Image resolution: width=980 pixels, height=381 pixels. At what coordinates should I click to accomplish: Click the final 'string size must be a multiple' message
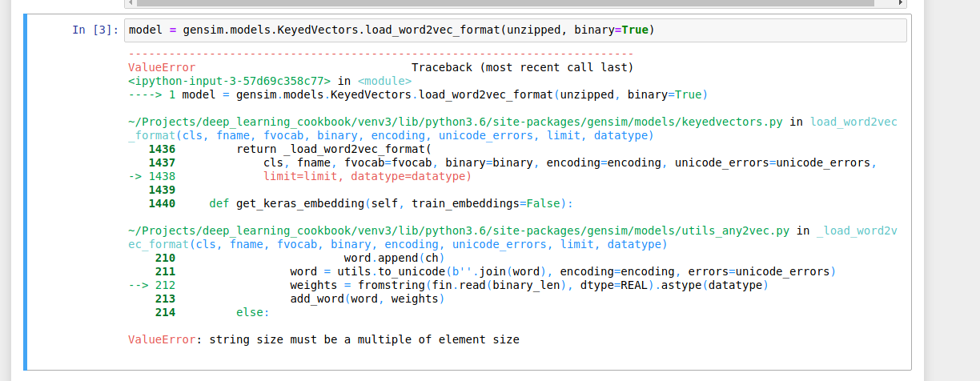coord(364,339)
